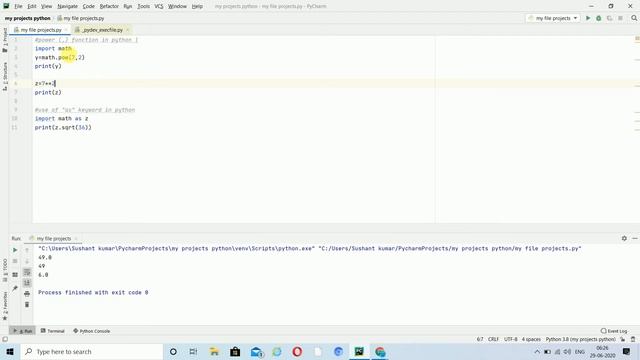Open the Edit menu
640x360 pixels.
[x=32, y=6]
